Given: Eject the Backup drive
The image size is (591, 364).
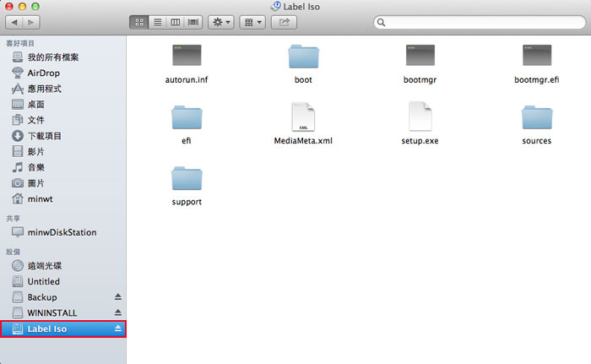Looking at the screenshot, I should (118, 296).
